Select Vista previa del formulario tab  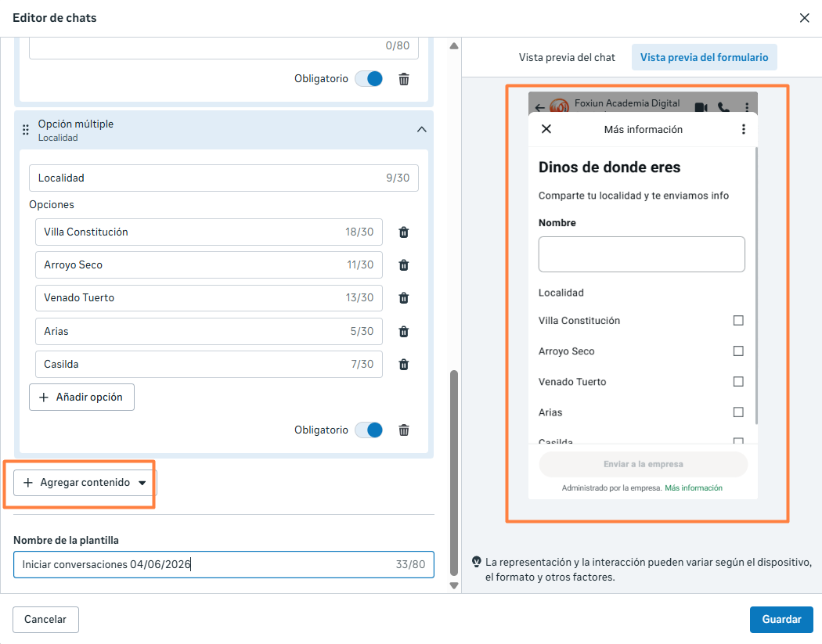click(x=704, y=58)
